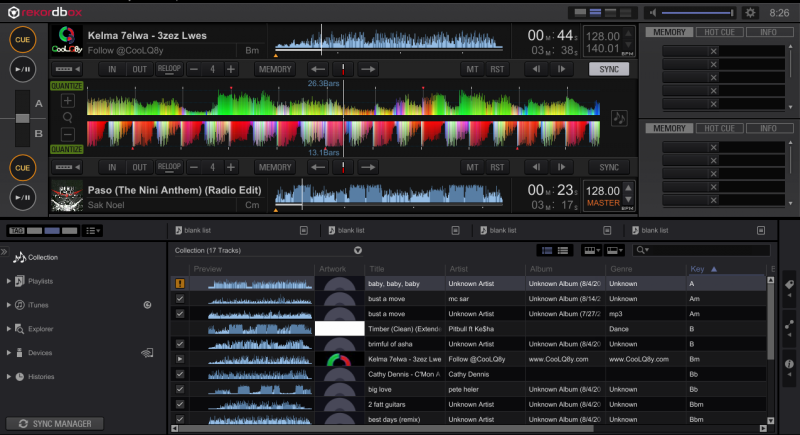The image size is (800, 435).
Task: Click the deck A CUE button
Action: [22, 40]
